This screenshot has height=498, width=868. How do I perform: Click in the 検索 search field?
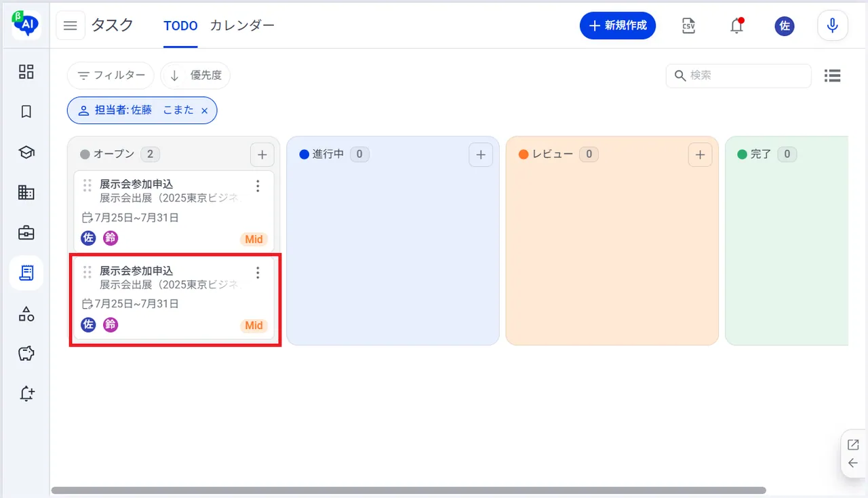738,75
